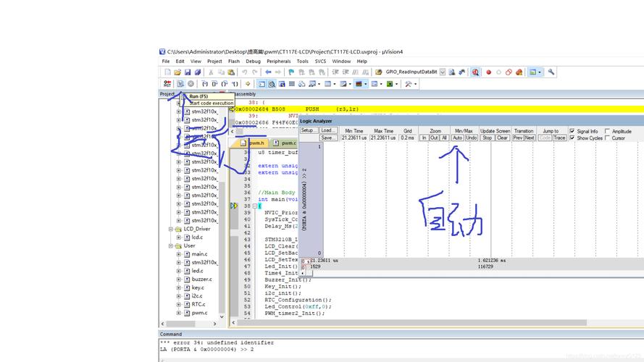Toggle the Symbols window icon

point(282,84)
